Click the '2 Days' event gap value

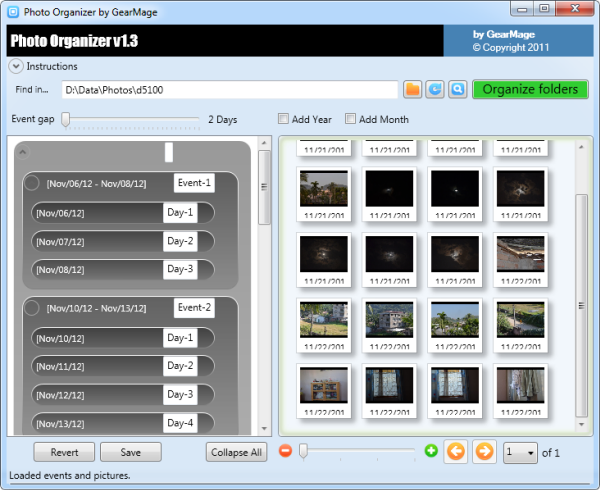(x=223, y=119)
